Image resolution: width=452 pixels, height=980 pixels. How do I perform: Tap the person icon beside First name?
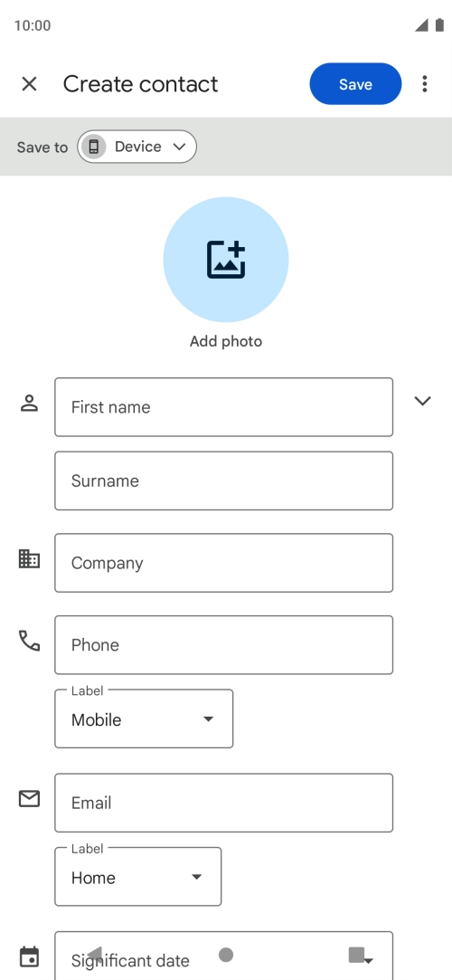pos(29,403)
